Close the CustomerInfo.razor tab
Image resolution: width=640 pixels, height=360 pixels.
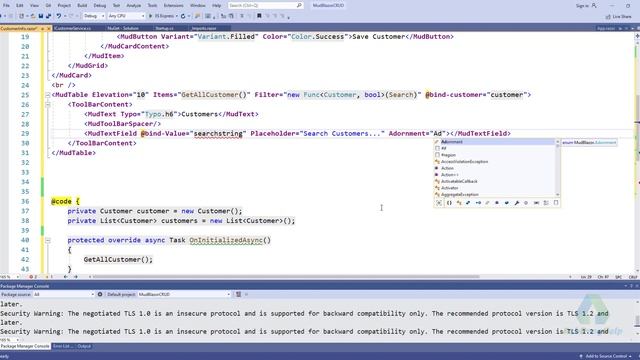49,29
